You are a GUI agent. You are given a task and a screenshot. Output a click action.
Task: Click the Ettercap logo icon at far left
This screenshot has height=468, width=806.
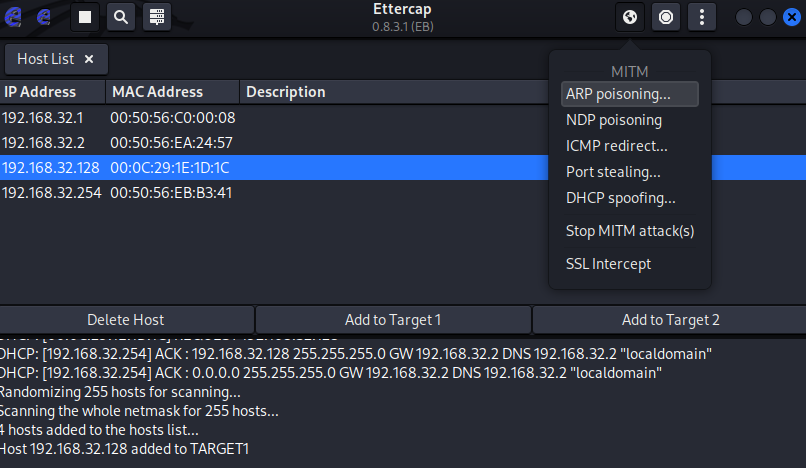[x=13, y=17]
